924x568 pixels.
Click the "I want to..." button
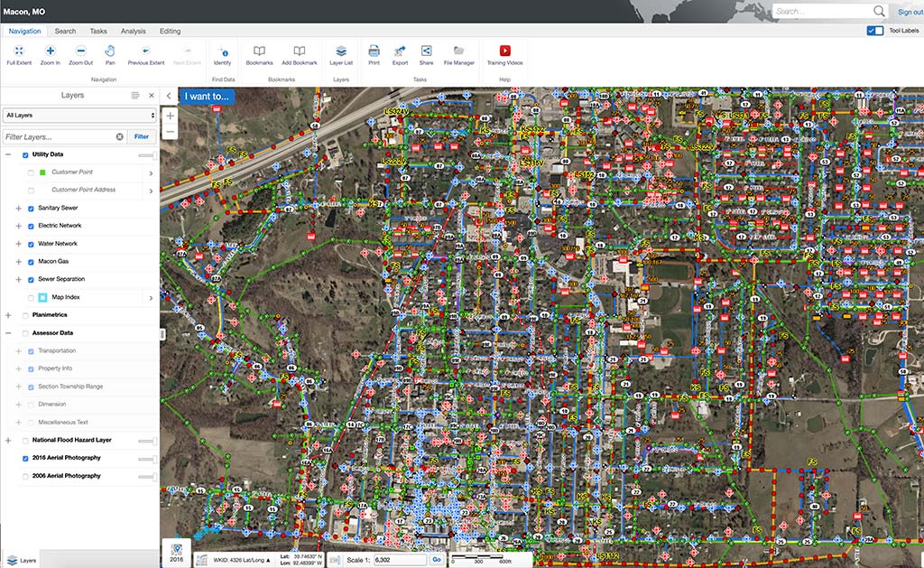[207, 96]
